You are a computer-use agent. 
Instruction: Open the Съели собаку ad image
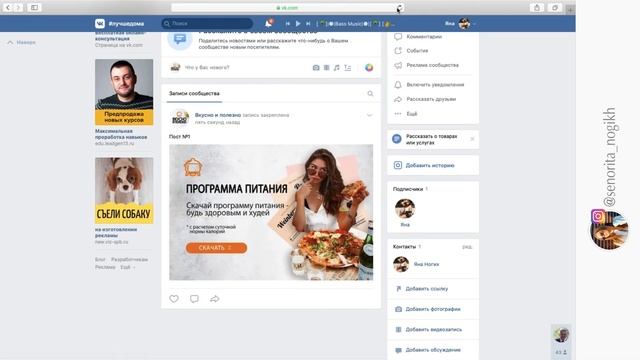point(124,191)
